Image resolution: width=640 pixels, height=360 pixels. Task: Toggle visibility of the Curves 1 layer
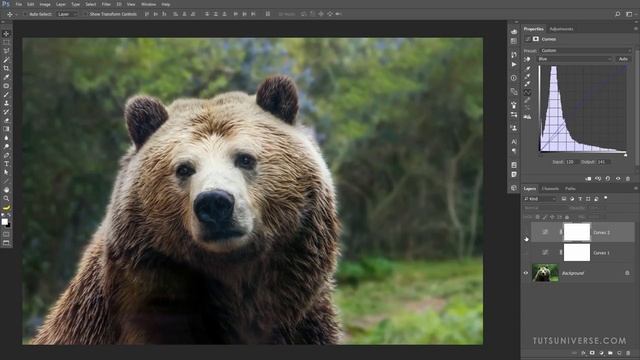point(526,253)
